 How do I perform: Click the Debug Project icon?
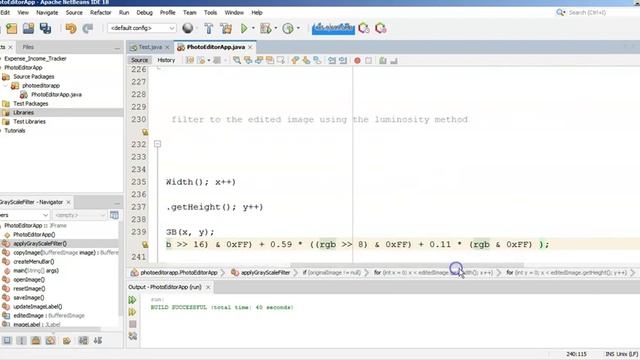coord(266,28)
